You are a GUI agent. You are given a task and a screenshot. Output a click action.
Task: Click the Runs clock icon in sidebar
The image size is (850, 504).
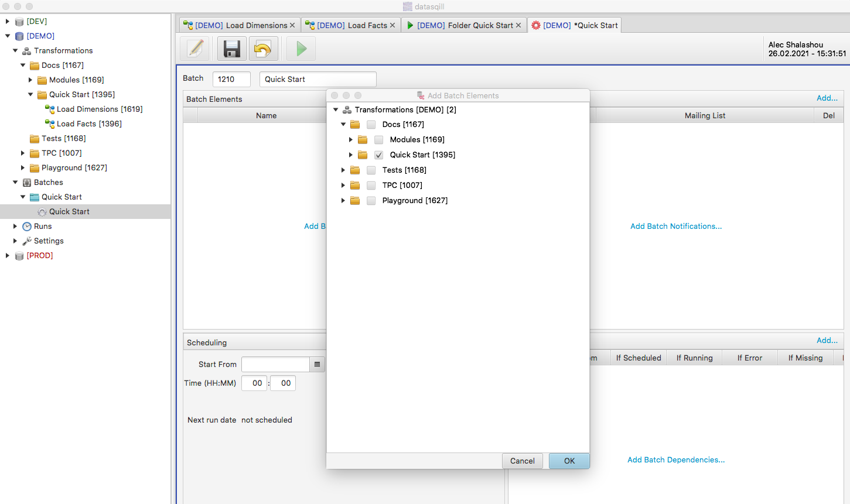[x=27, y=227]
